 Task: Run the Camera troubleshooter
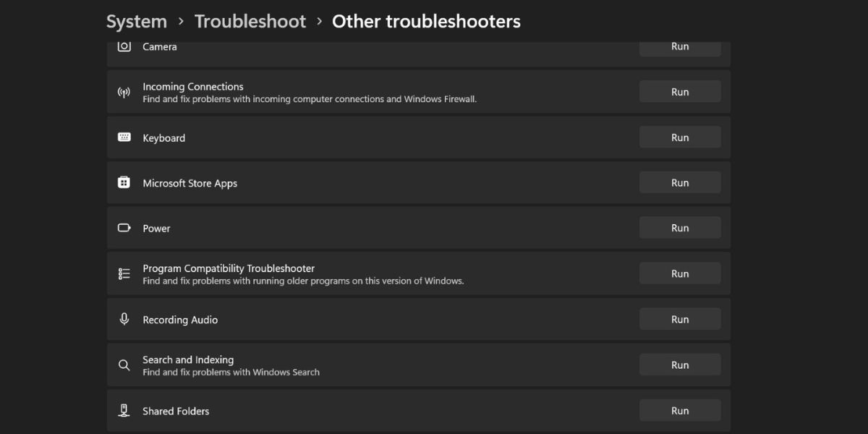679,46
